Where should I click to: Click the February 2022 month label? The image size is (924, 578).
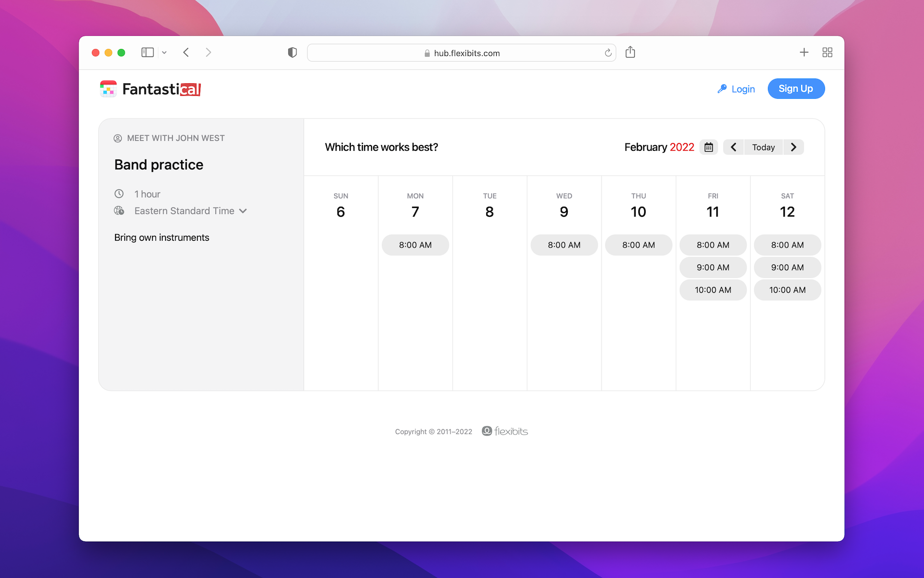tap(659, 147)
